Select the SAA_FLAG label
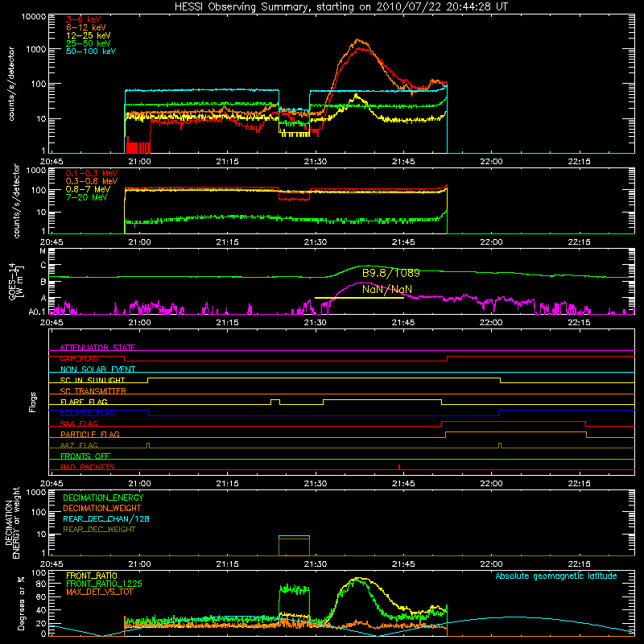The height and width of the screenshot is (644, 644). (79, 423)
